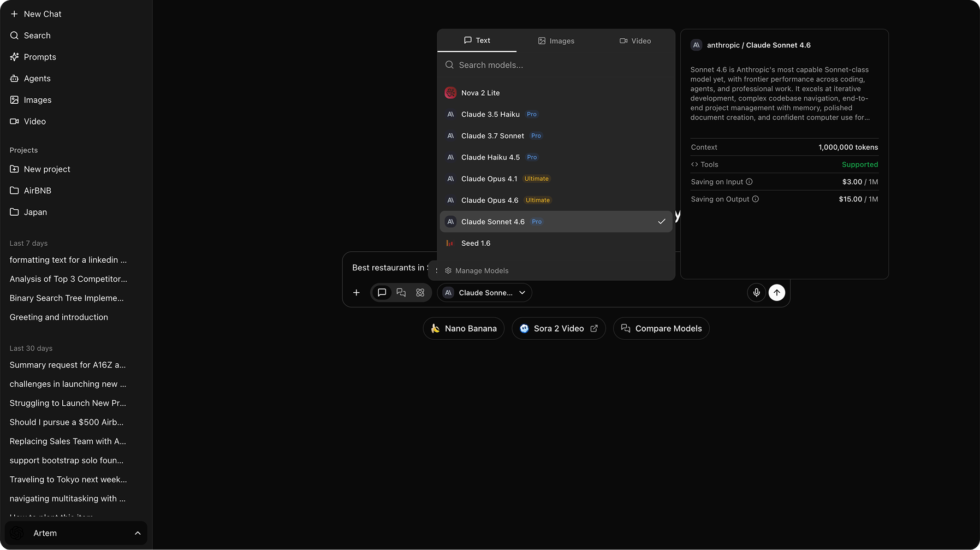
Task: Click the Search models input field
Action: point(557,65)
